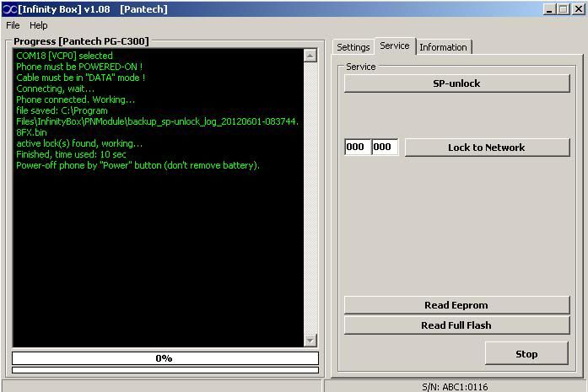Select the Service tab

click(395, 46)
